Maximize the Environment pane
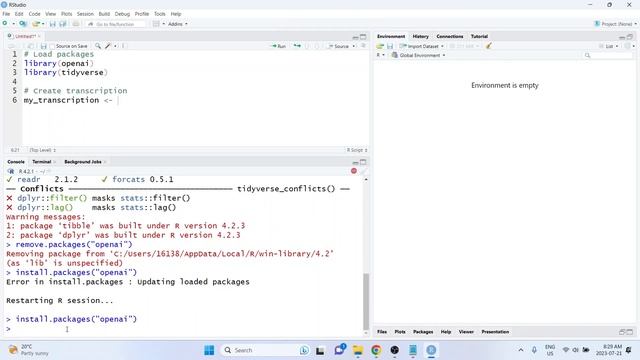 (630, 37)
